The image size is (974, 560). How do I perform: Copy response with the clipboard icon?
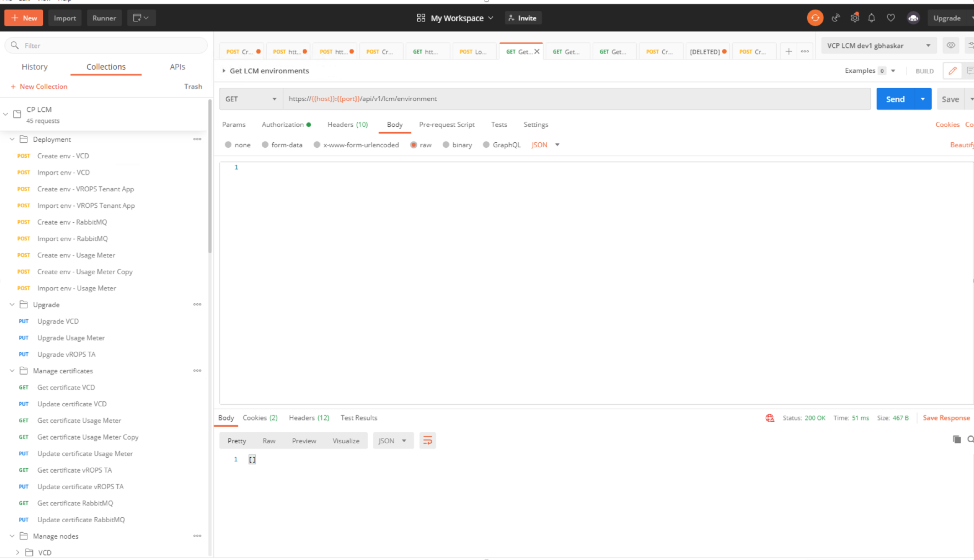coord(957,439)
